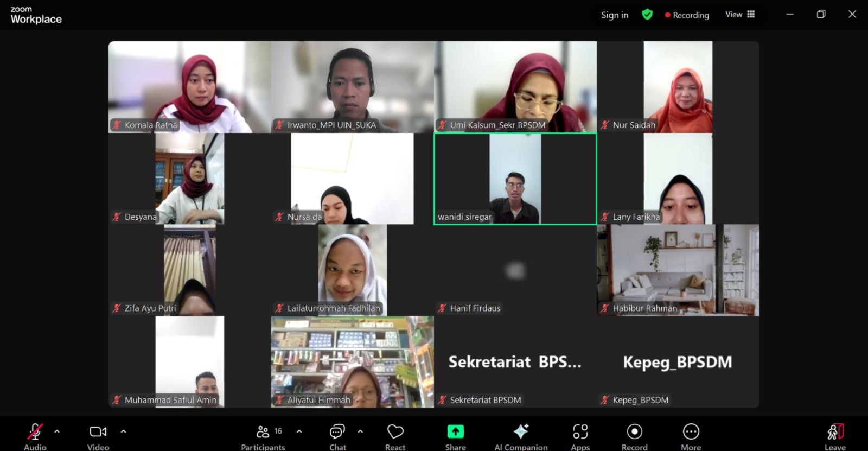Click the red Recording indicator
Image resolution: width=868 pixels, height=451 pixels.
pyautogui.click(x=687, y=15)
